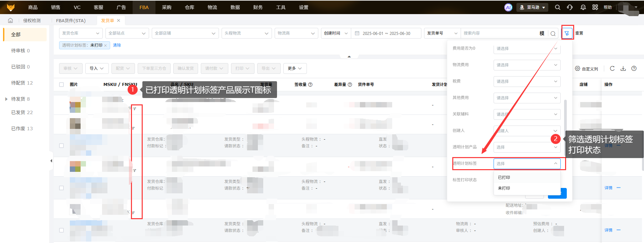Screen dimensions: 644x243
Task: Click the magnifier icon in search box
Action: tap(553, 34)
